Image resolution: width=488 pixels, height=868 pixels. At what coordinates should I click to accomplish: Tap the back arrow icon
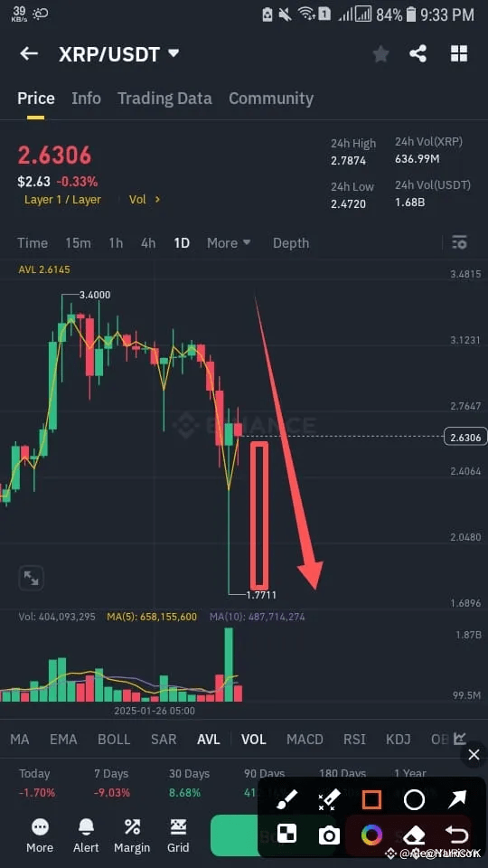click(29, 53)
